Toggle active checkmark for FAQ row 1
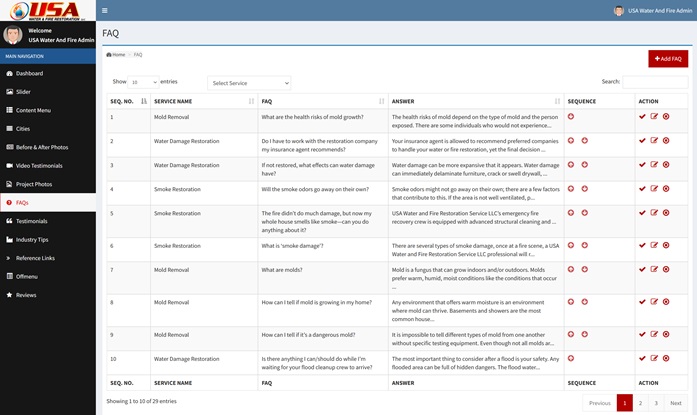697x415 pixels. [x=642, y=117]
